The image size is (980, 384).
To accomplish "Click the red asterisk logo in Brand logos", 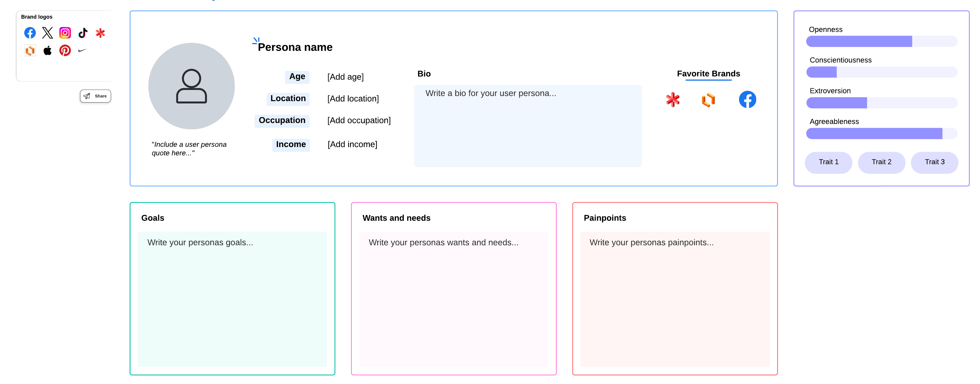I will pyautogui.click(x=100, y=33).
